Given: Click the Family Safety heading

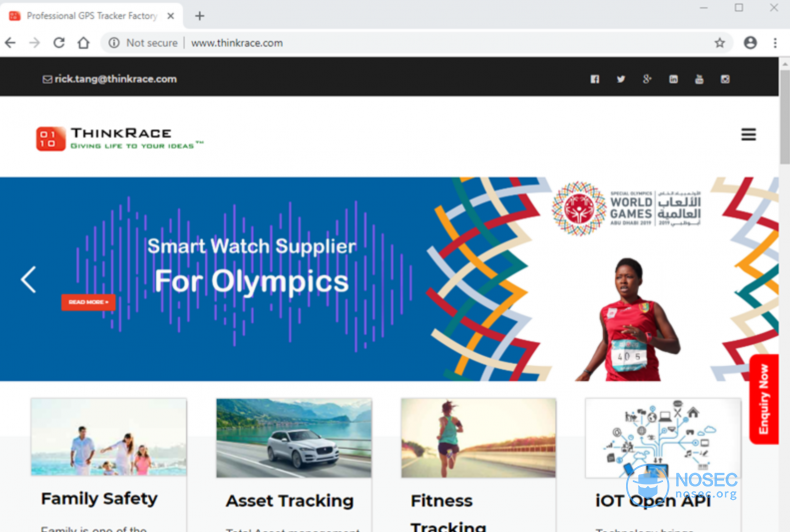Looking at the screenshot, I should click(99, 499).
